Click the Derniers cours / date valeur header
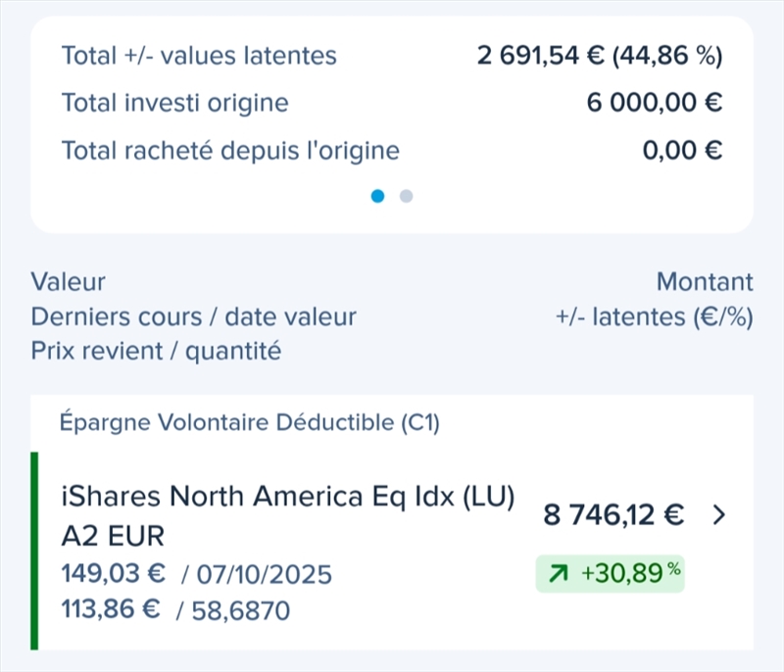The image size is (784, 672). [194, 317]
